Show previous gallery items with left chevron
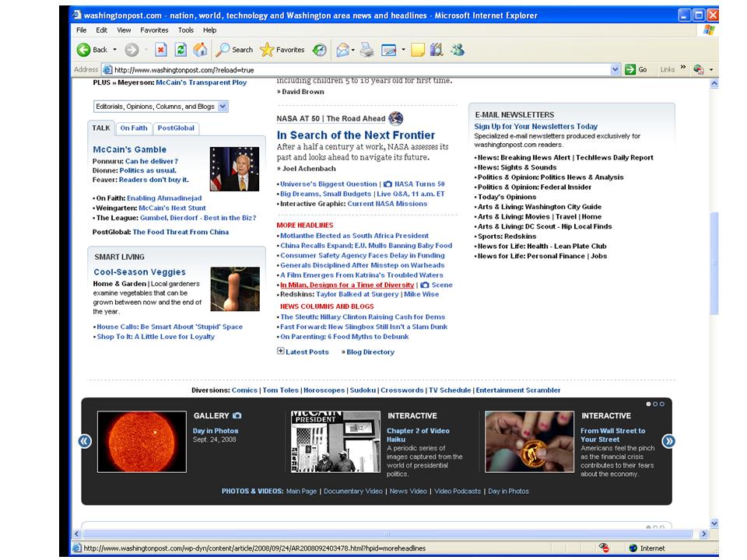747x560 pixels. (85, 441)
